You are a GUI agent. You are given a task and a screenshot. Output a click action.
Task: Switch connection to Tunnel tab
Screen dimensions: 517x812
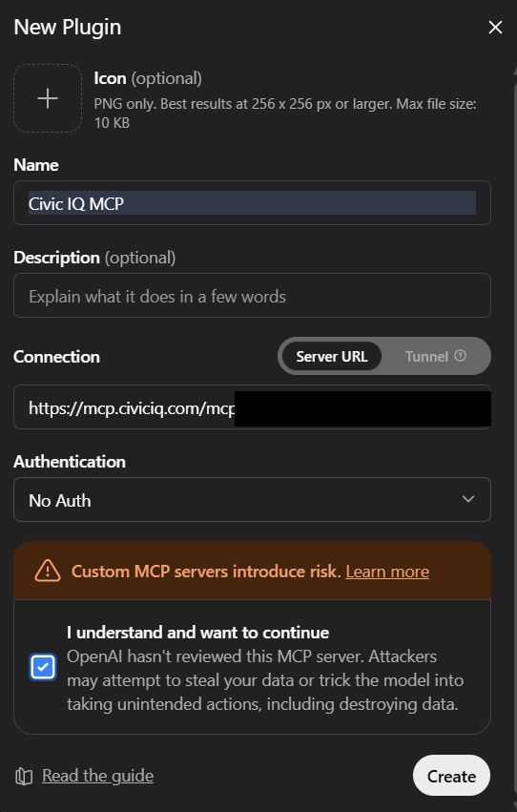(435, 356)
